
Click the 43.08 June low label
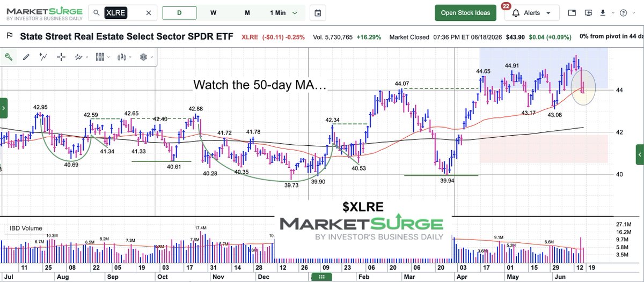pyautogui.click(x=554, y=115)
